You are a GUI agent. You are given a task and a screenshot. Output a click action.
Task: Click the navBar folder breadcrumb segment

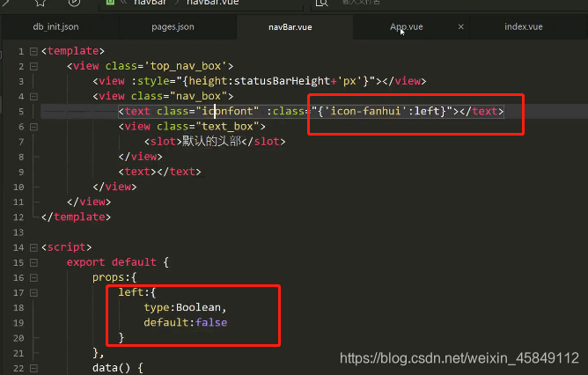click(x=150, y=3)
